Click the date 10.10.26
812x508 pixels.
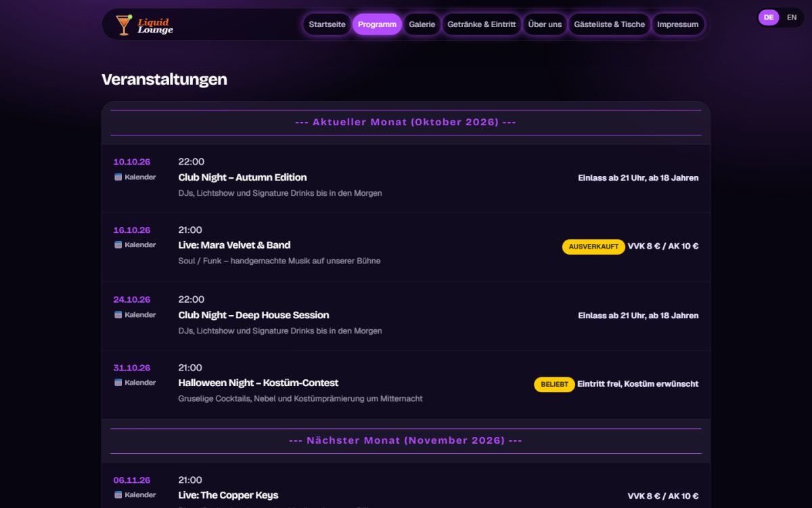(x=132, y=162)
